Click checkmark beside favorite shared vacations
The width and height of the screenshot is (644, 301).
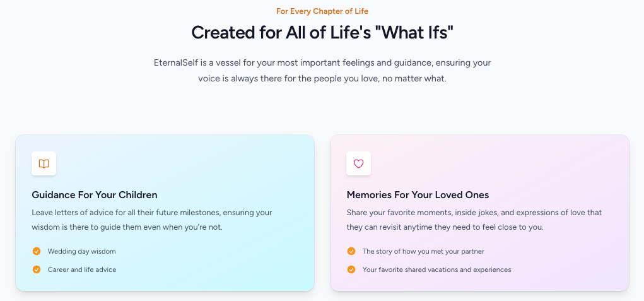(351, 269)
